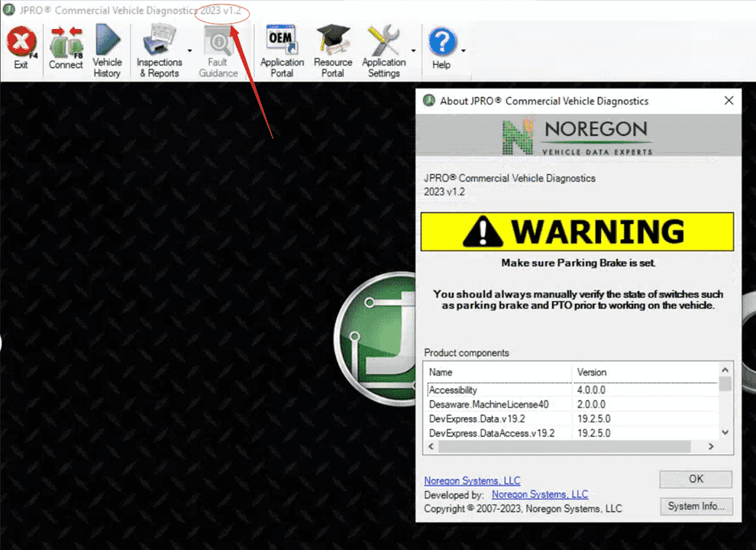Screen dimensions: 756x550
Task: Close the About JPRO dialog
Action: tap(729, 100)
